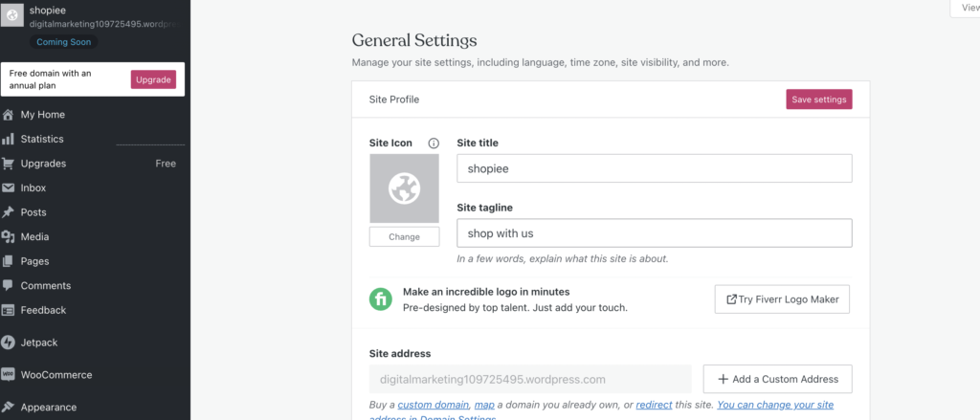Image resolution: width=980 pixels, height=420 pixels.
Task: Click the Change site icon button
Action: (x=404, y=236)
